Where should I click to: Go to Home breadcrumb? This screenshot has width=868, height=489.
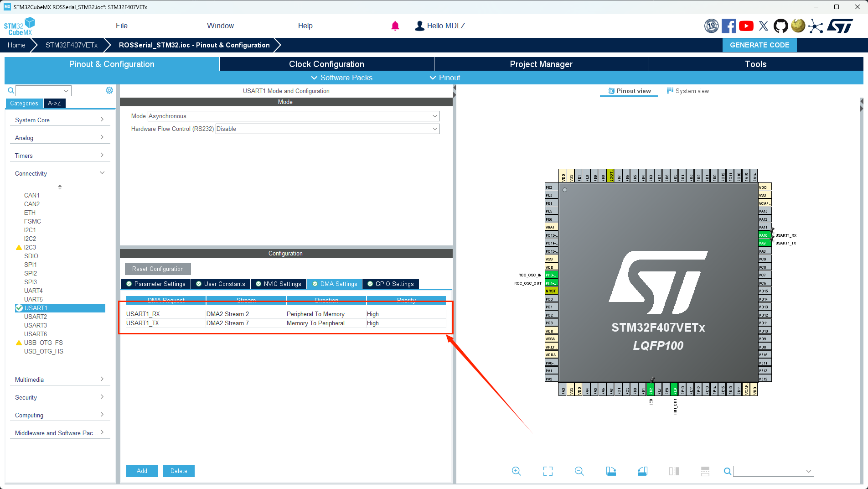point(16,45)
